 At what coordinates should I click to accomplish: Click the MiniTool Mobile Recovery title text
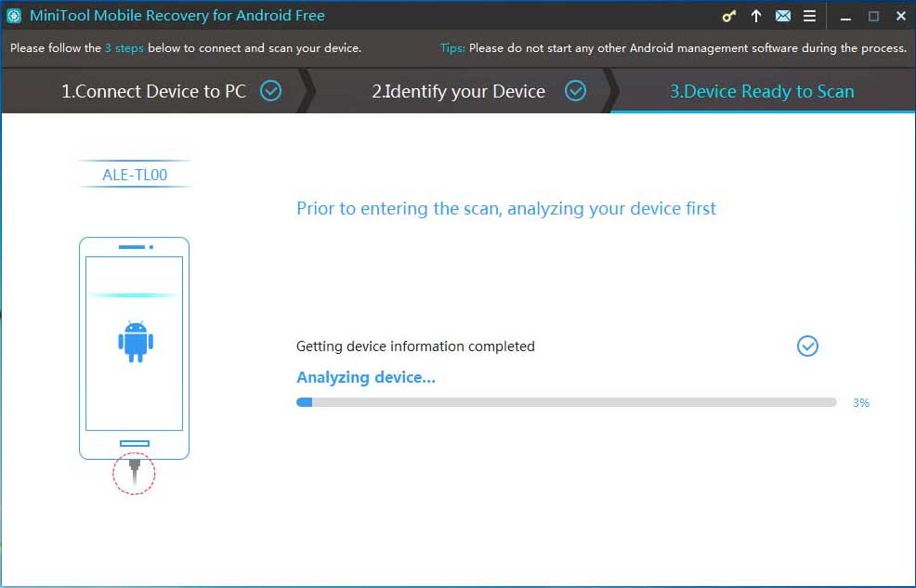click(x=177, y=16)
